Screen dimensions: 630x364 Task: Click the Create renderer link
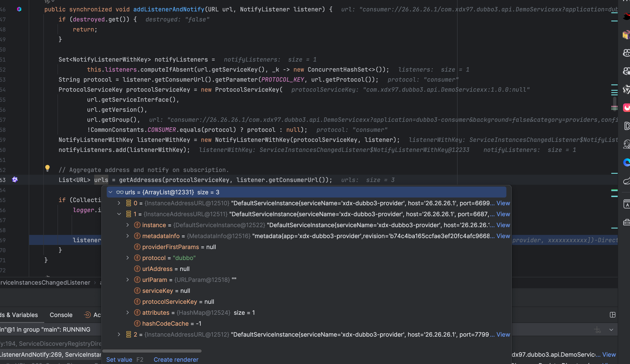(x=176, y=359)
